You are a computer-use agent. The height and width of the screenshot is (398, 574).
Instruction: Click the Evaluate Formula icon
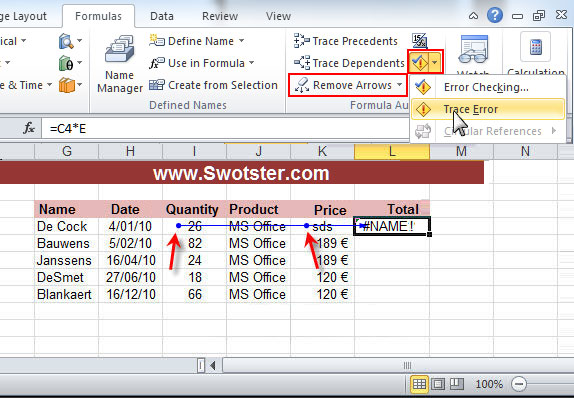click(419, 41)
